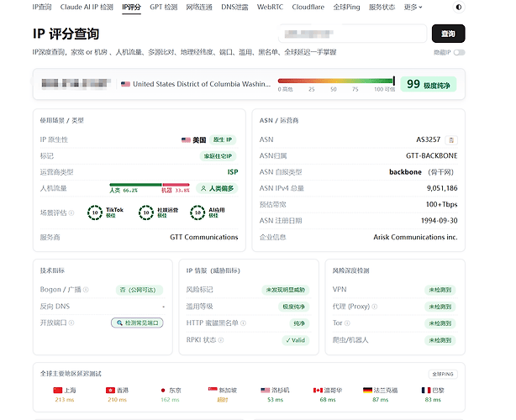Click the 1994-09-30 registration date
Viewport: 516px width, 420px height.
pos(440,221)
